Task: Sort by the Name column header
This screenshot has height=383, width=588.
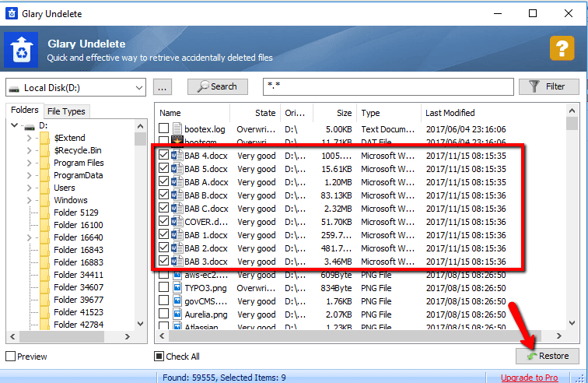Action: tap(192, 113)
